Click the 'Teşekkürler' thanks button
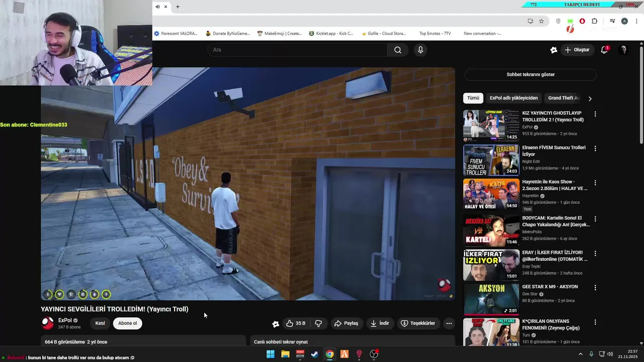The height and width of the screenshot is (362, 644). tap(418, 323)
